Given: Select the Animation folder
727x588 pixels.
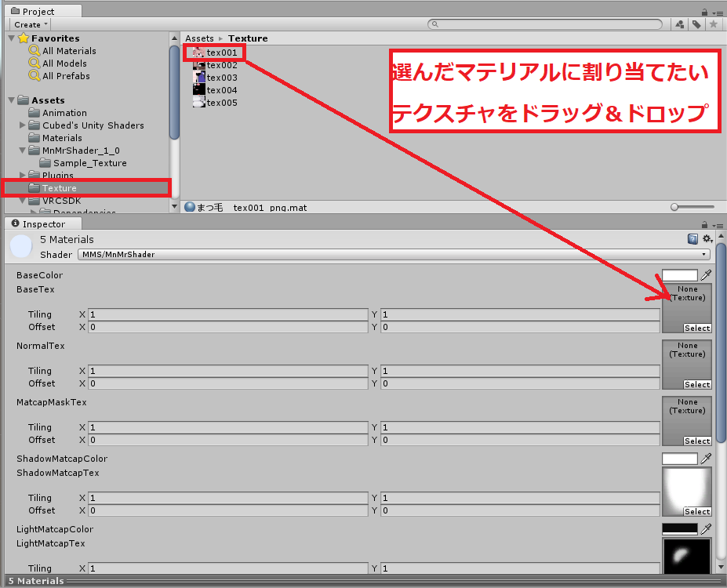Looking at the screenshot, I should [x=57, y=113].
